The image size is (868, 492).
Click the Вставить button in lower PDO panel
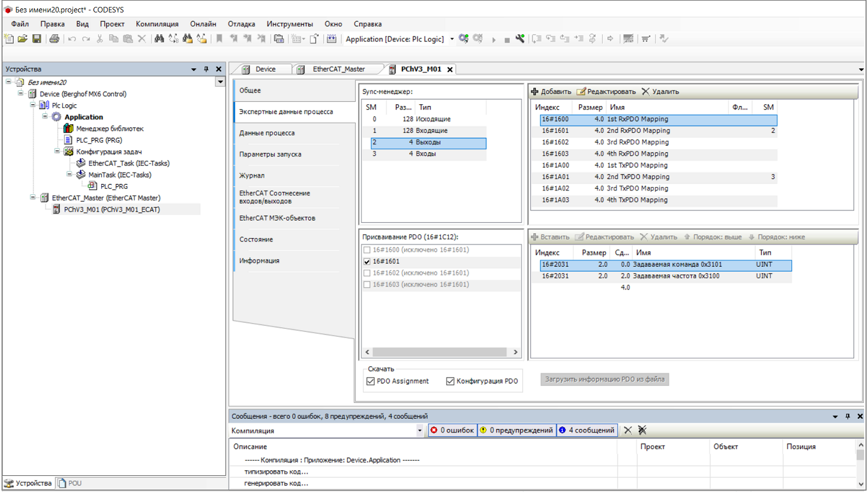[x=551, y=237]
